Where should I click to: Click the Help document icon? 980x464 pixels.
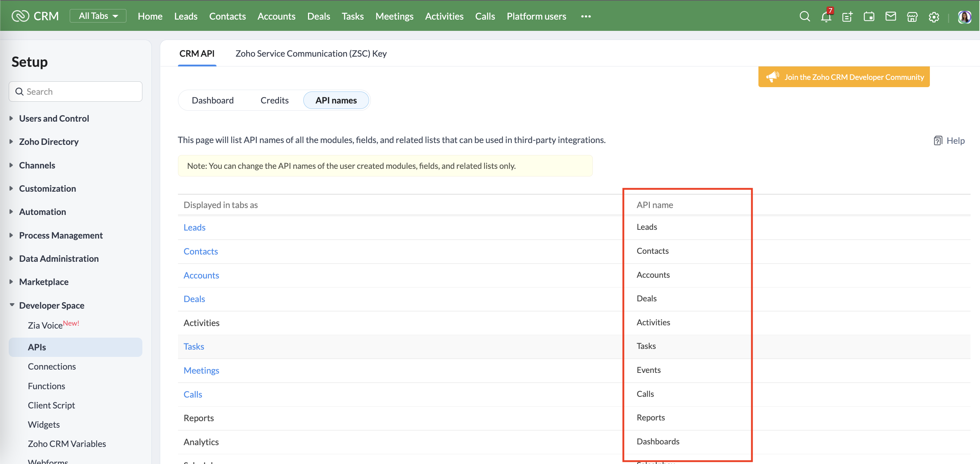[938, 141]
